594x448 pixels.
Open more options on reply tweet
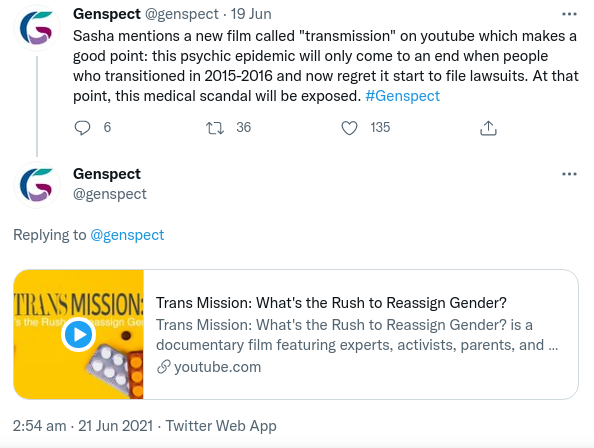tap(569, 174)
